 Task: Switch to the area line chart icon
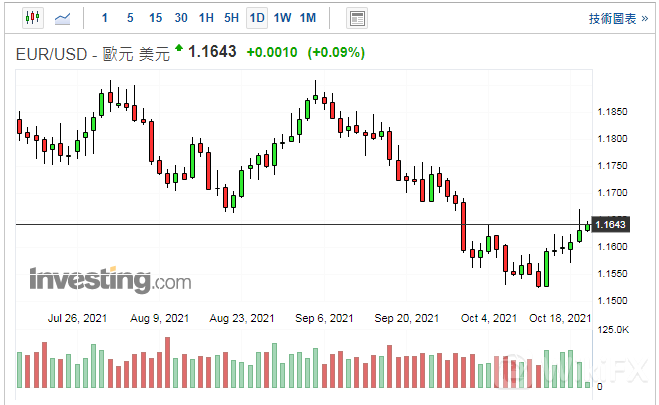63,18
